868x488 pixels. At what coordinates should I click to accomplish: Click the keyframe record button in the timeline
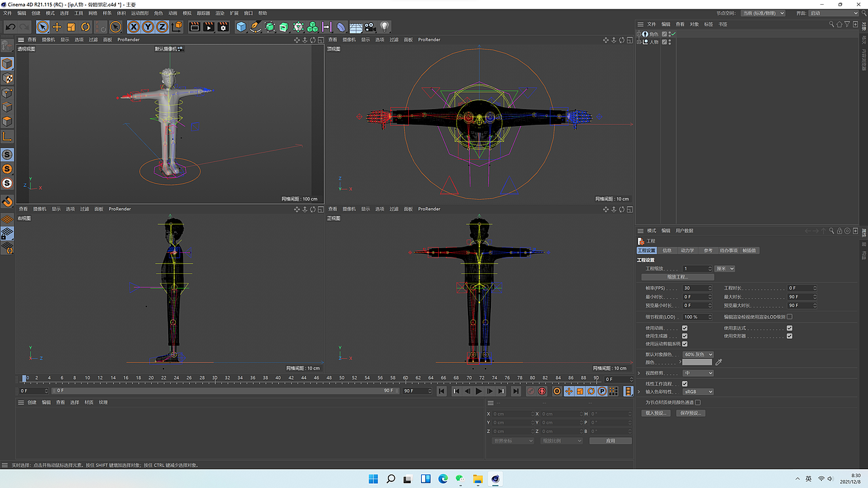click(542, 391)
